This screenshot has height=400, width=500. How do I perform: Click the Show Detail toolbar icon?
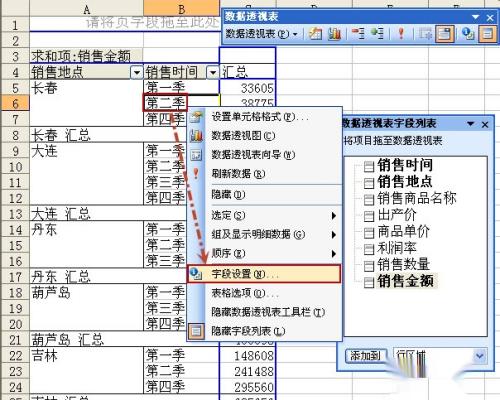point(377,34)
